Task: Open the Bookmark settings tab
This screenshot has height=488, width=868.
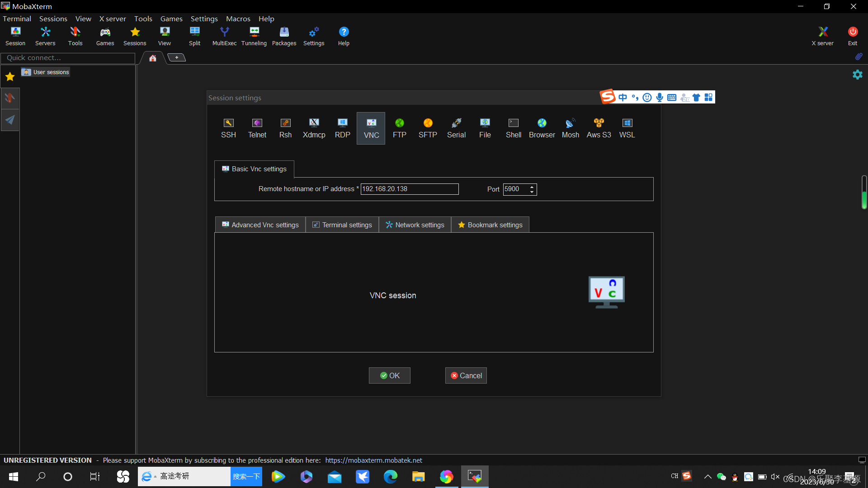Action: point(490,225)
